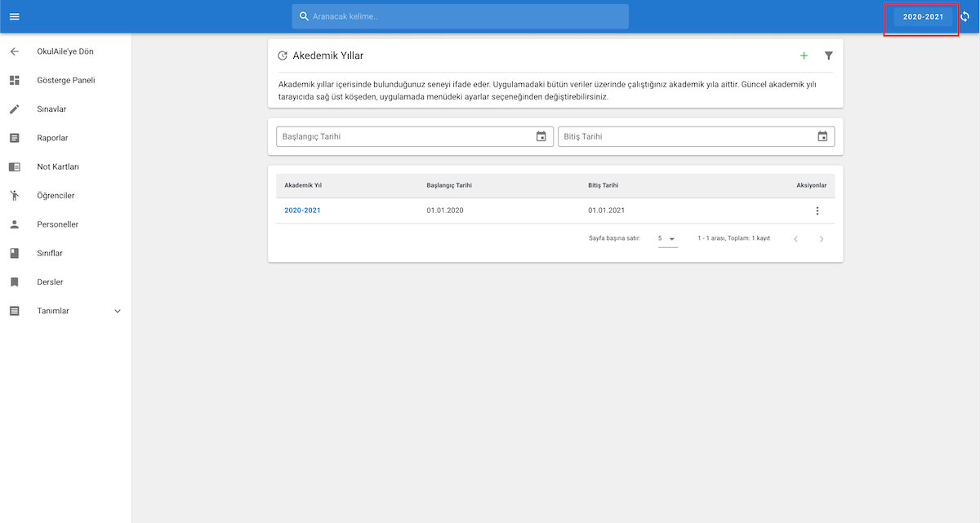
Task: Click the Sınıflar book icon
Action: coord(14,253)
